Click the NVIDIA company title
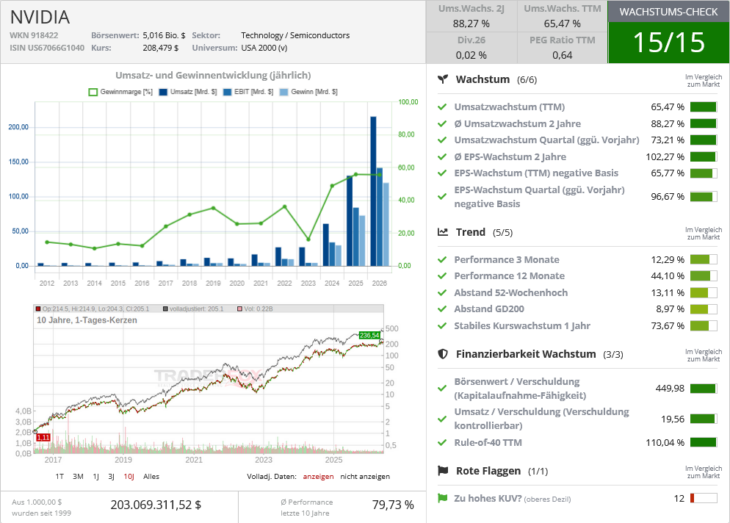 pyautogui.click(x=40, y=17)
